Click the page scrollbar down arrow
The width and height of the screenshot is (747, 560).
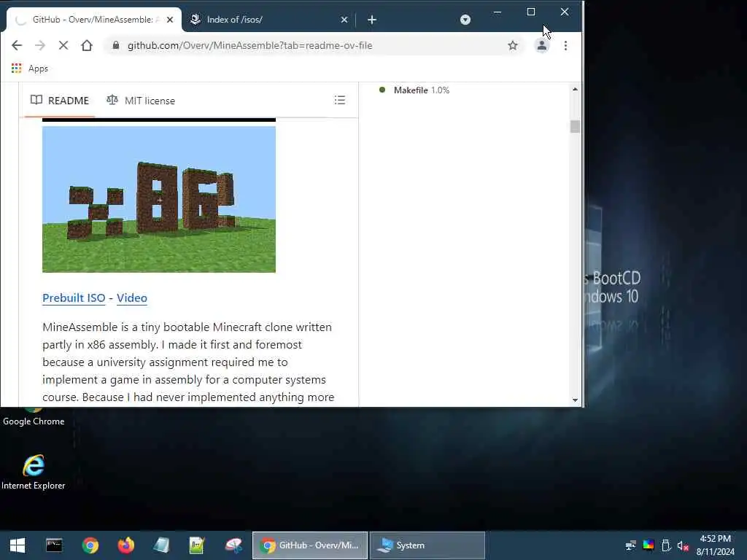[x=575, y=400]
